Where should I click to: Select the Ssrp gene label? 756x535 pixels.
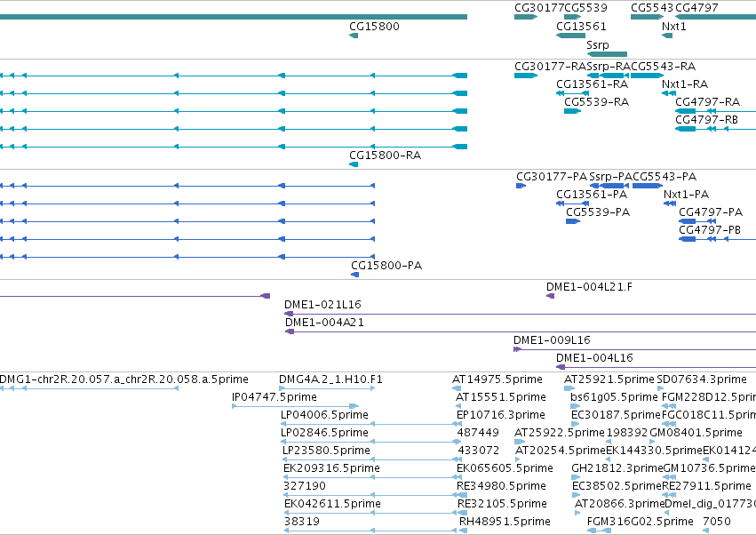597,44
